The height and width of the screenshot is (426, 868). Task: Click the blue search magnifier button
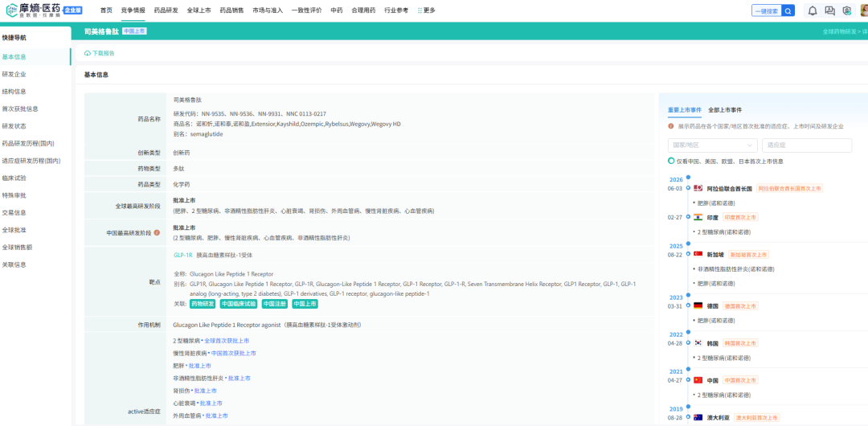789,10
